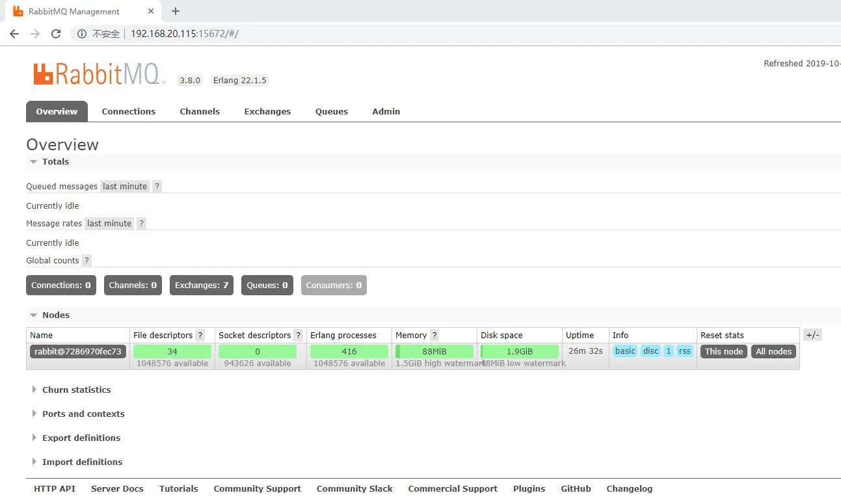Screen dimensions: 841x504
Task: Change Message rates range from last minute
Action: [109, 224]
